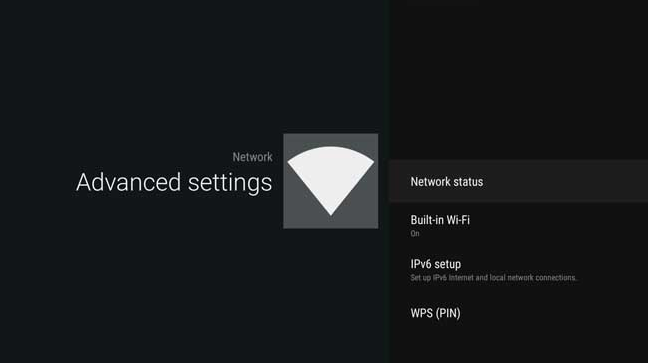Viewport: 648px width, 363px height.
Task: Click the IPv6 internet and local network description
Action: coord(493,277)
